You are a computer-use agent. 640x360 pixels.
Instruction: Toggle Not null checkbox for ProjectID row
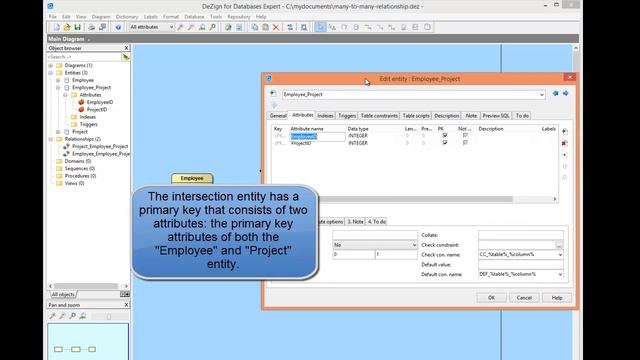(465, 143)
